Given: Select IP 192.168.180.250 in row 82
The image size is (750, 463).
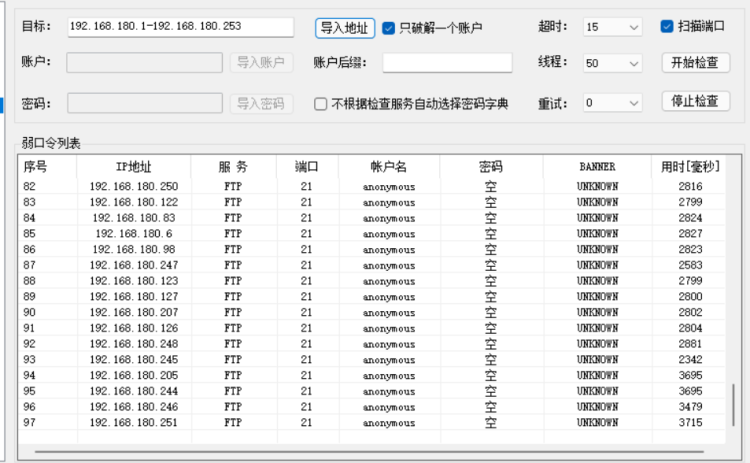Looking at the screenshot, I should click(134, 186).
